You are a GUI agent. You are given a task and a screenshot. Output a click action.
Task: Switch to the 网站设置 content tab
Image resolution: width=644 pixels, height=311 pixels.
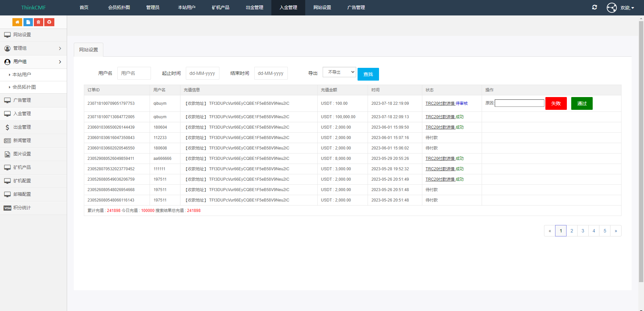[x=89, y=50]
